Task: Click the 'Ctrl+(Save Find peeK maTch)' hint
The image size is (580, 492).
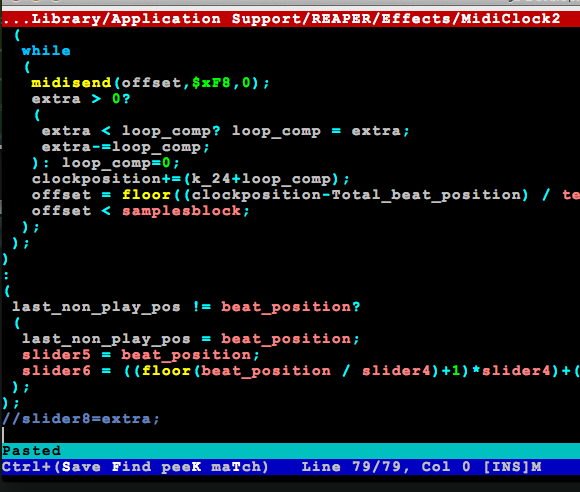Action: [x=135, y=467]
